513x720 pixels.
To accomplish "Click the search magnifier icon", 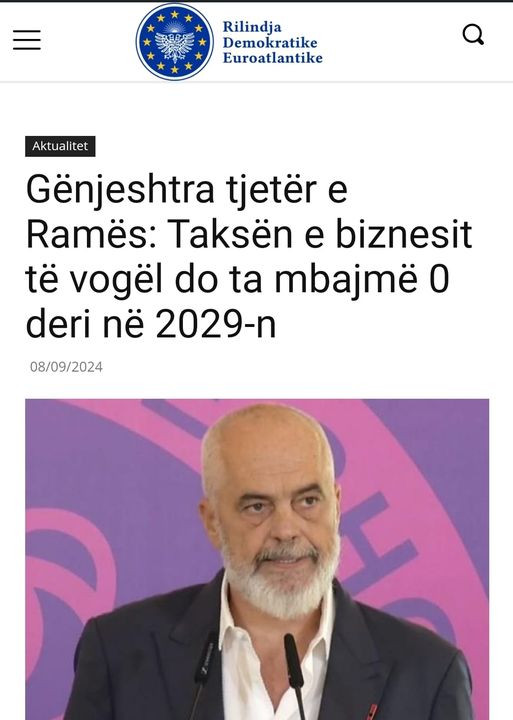I will pos(473,35).
